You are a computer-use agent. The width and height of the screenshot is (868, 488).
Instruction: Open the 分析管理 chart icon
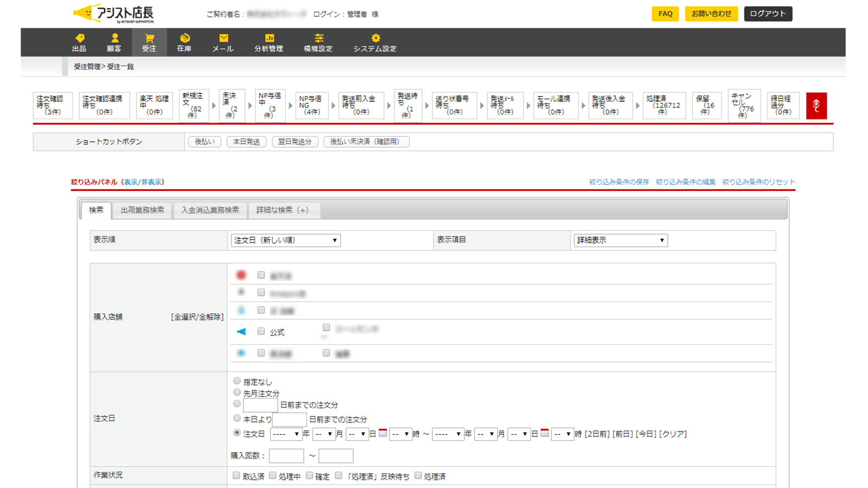click(269, 38)
